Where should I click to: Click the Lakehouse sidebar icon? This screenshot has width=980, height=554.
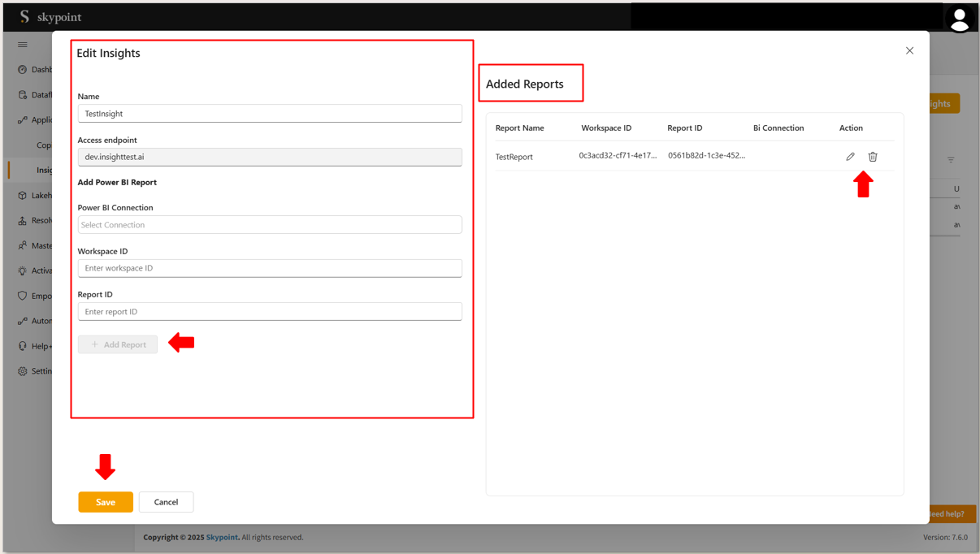pos(23,196)
